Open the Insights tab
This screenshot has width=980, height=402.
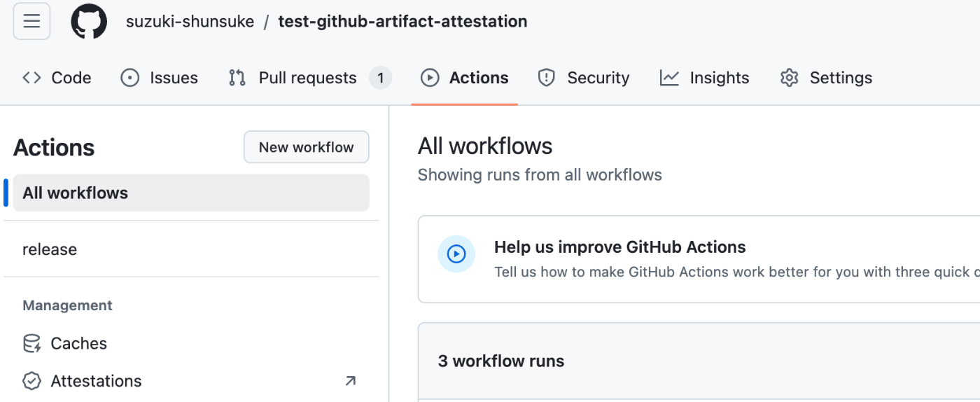704,78
